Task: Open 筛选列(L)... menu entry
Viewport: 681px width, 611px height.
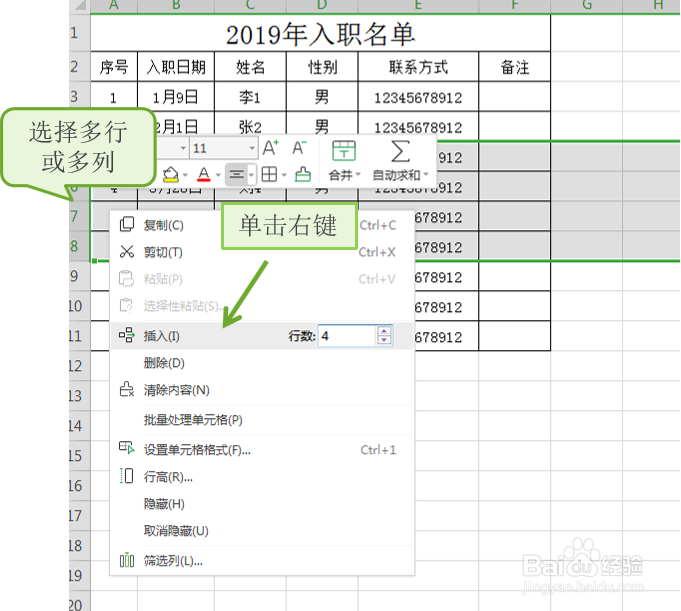Action: [262, 561]
